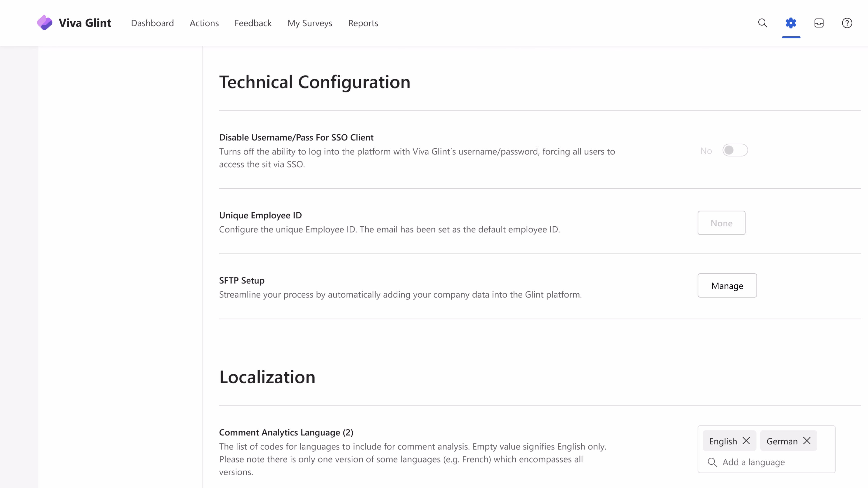The height and width of the screenshot is (488, 868).
Task: Click the Viva Glint logo icon
Action: coord(45,23)
